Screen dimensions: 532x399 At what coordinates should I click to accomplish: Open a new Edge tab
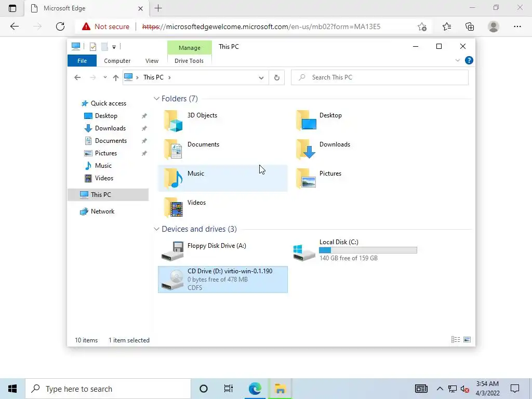(158, 8)
